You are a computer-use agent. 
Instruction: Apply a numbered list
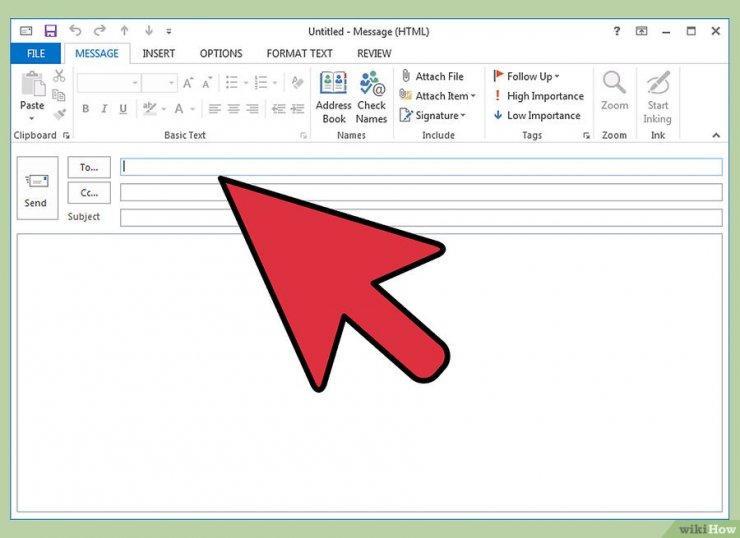tap(261, 83)
